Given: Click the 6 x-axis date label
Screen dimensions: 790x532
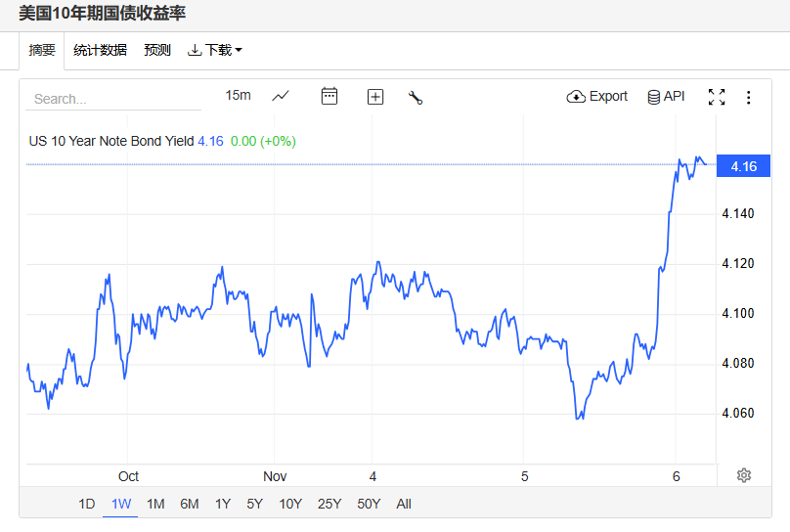Looking at the screenshot, I should tap(677, 476).
